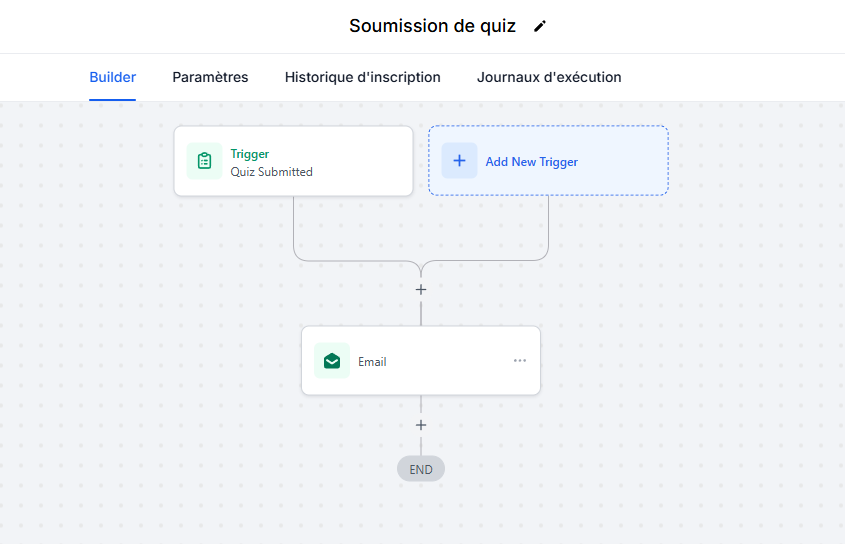Open the clipboard Quiz trigger icon
Viewport: 845px width, 544px height.
coord(204,161)
